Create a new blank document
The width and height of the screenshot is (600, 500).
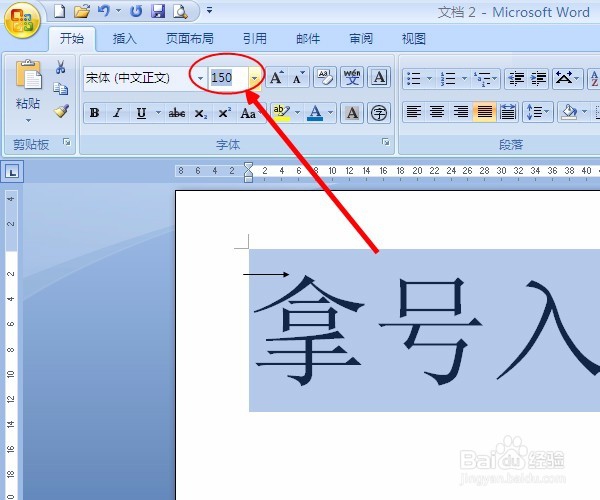pyautogui.click(x=59, y=11)
